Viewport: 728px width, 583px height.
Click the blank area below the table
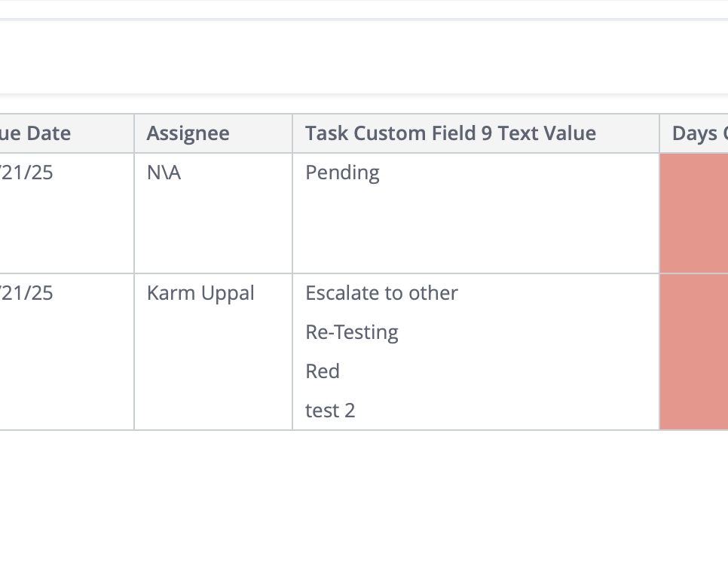pos(362,505)
